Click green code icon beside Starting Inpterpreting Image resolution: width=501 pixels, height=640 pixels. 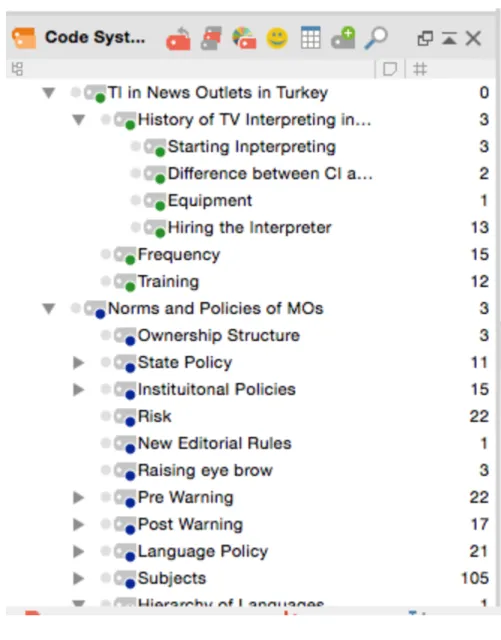(155, 147)
